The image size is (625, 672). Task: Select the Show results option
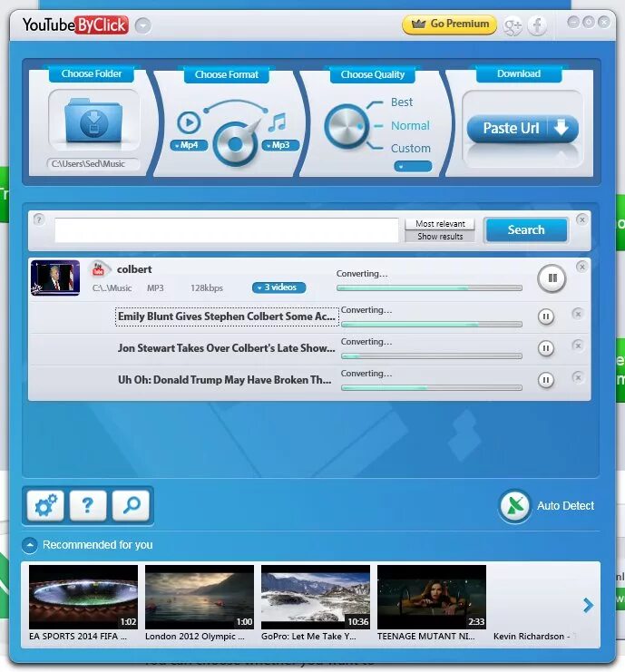point(440,237)
